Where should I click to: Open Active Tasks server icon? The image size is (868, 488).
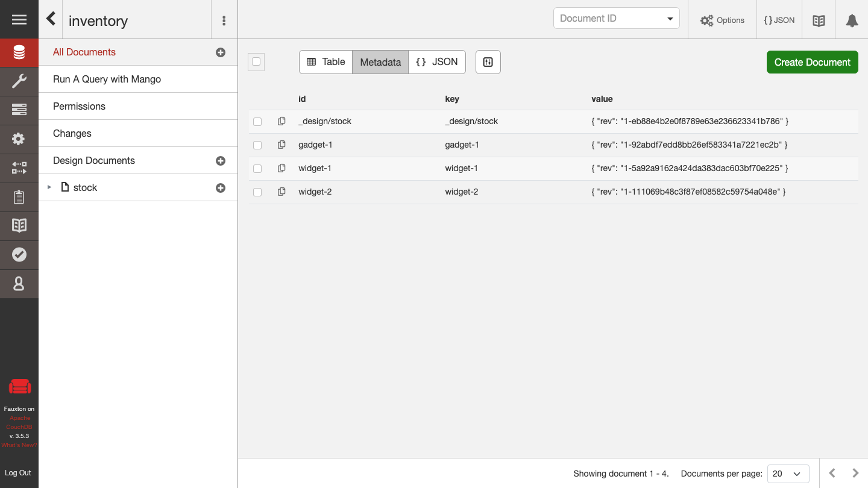19,110
